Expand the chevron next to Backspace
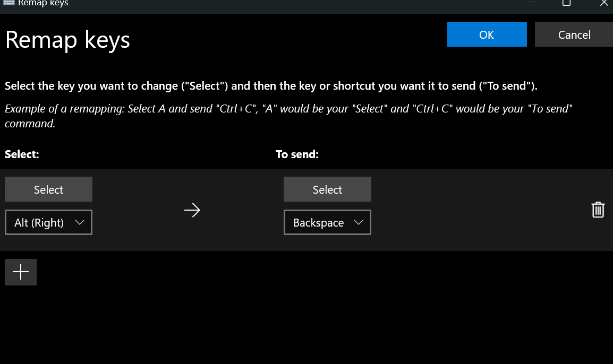 (359, 222)
